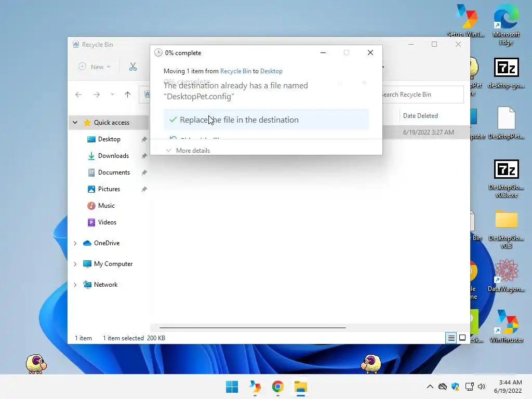Expand More details in the move dialog
This screenshot has width=532, height=399.
pyautogui.click(x=188, y=151)
